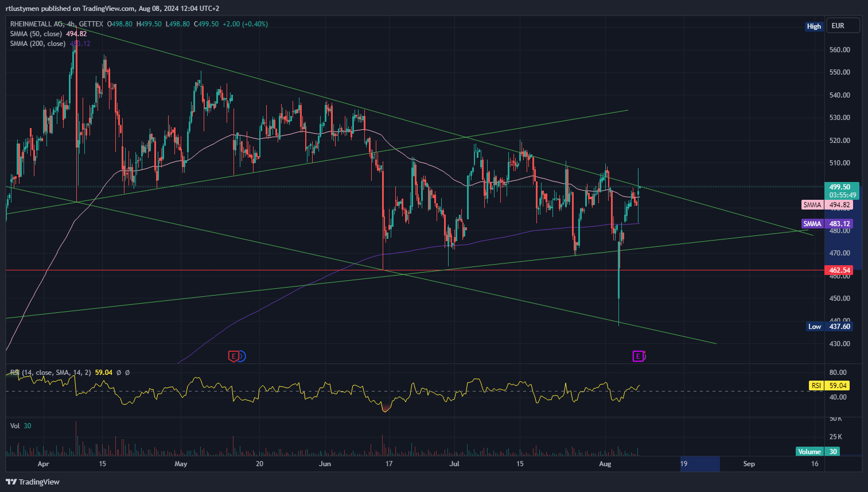The height and width of the screenshot is (492, 868).
Task: Click the 430.00 price scale value
Action: point(840,344)
